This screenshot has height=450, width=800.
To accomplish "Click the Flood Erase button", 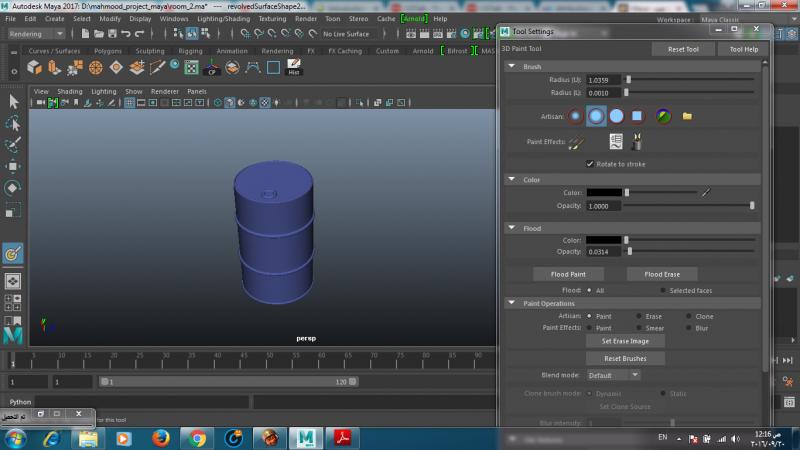I will tap(662, 274).
